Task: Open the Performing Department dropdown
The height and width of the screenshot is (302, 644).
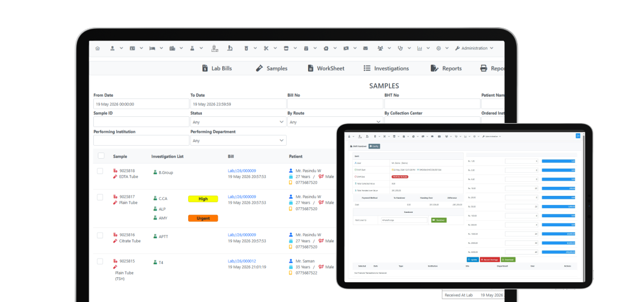Action: (238, 141)
